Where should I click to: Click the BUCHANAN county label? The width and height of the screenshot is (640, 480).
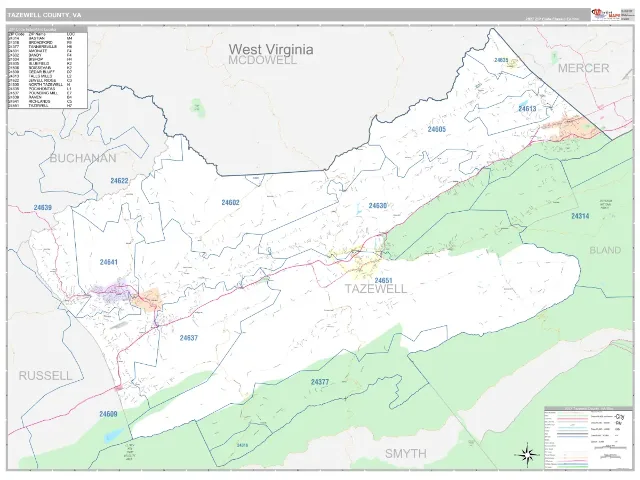(83, 158)
